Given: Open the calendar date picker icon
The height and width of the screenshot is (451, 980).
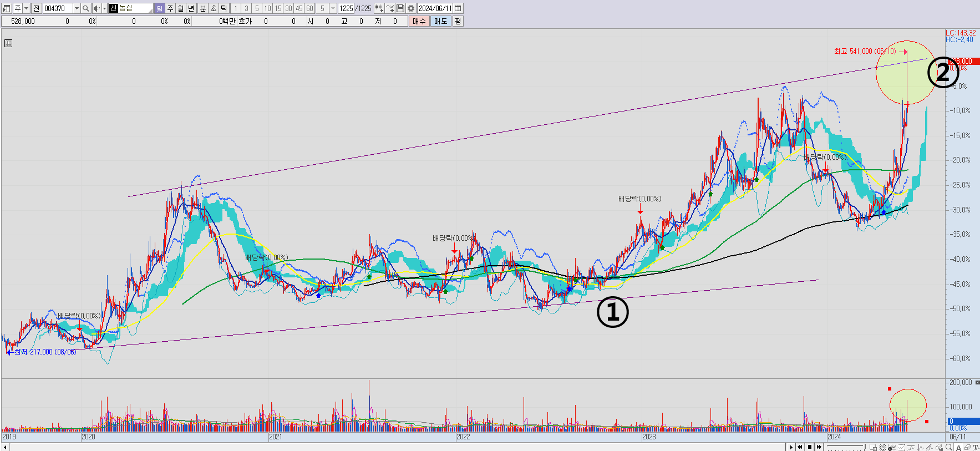Looking at the screenshot, I should click(x=458, y=8).
